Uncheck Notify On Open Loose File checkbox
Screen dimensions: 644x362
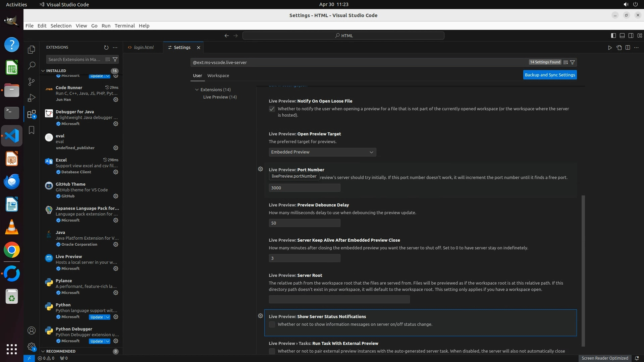272,109
